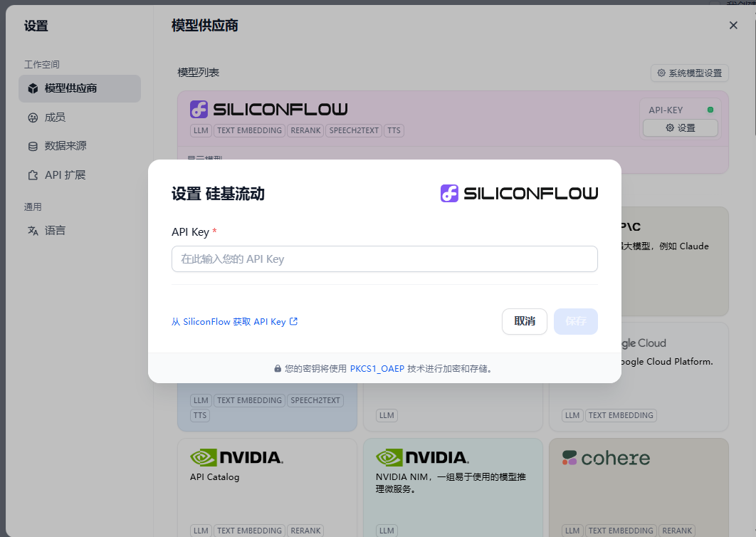The height and width of the screenshot is (537, 756).
Task: Click the members face icon
Action: 33,118
